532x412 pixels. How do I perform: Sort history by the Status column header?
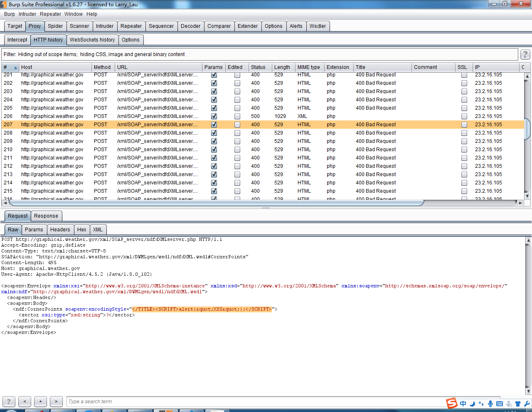coord(260,67)
